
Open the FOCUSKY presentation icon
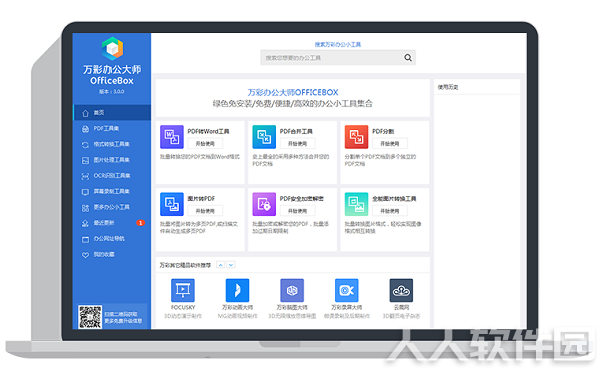point(183,290)
